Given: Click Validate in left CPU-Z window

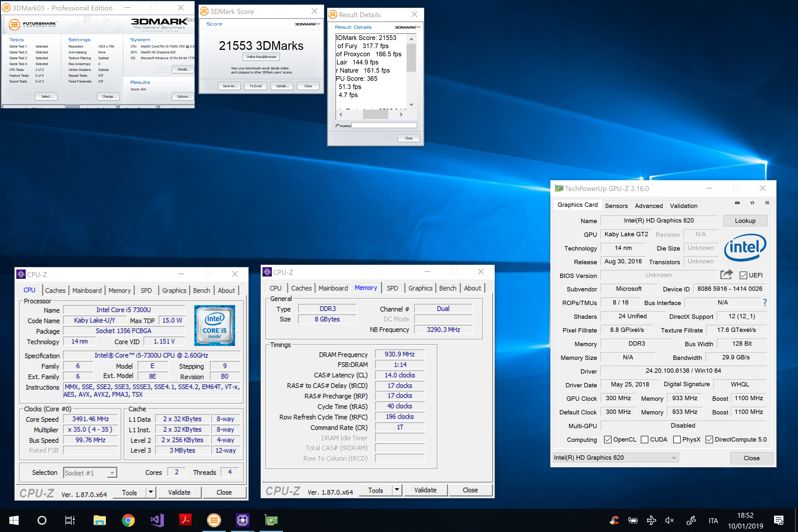Looking at the screenshot, I should [179, 492].
